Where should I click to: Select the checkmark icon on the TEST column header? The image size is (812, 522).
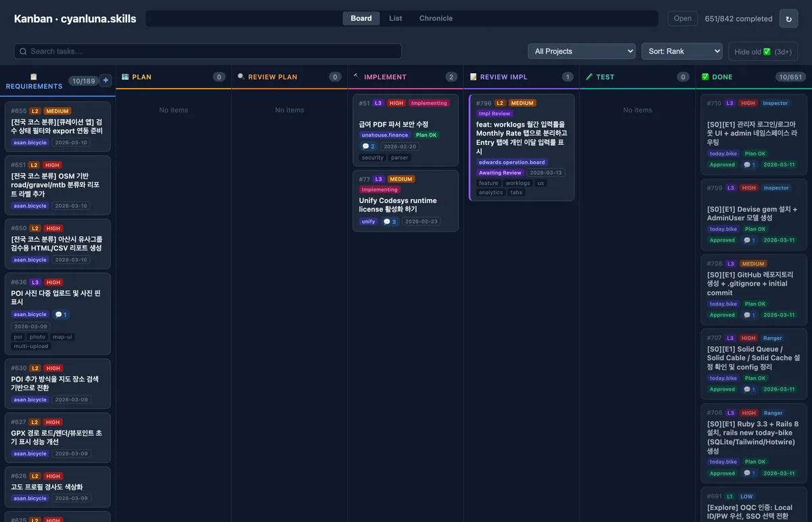[588, 77]
